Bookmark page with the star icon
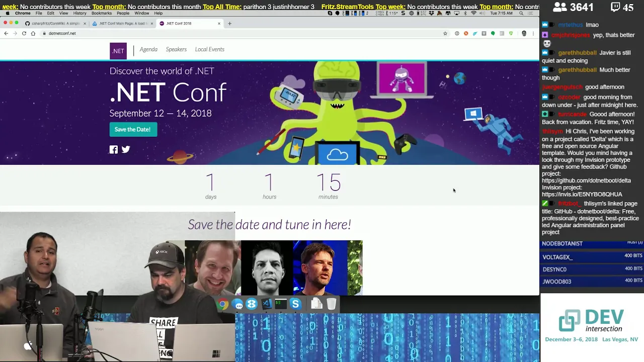 click(x=445, y=33)
